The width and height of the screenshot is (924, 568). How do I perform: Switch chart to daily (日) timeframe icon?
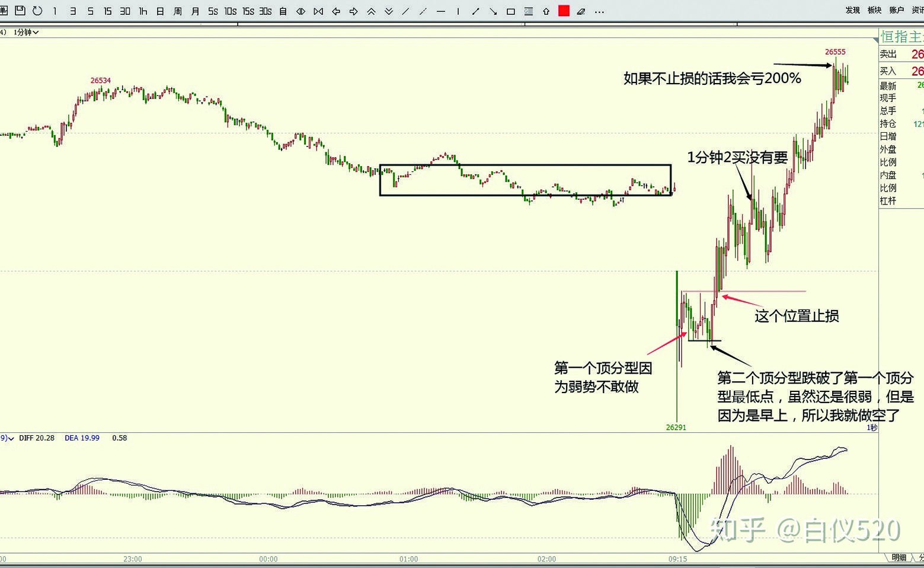[160, 11]
